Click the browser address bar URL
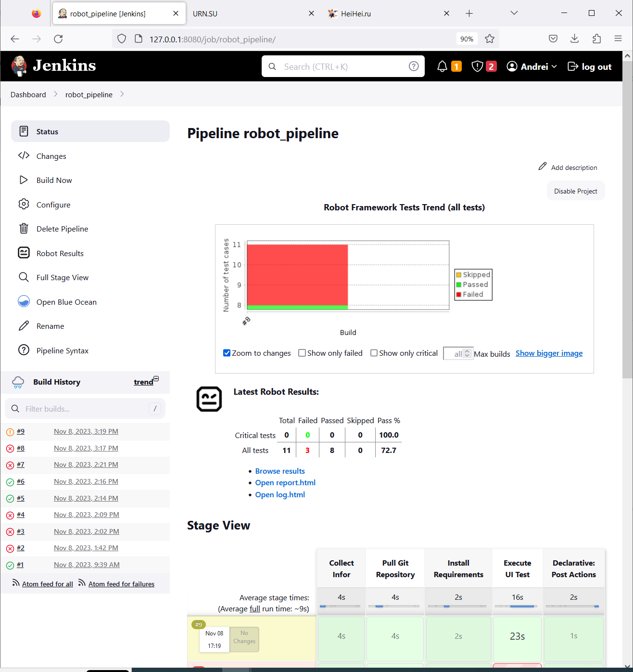 coord(212,39)
